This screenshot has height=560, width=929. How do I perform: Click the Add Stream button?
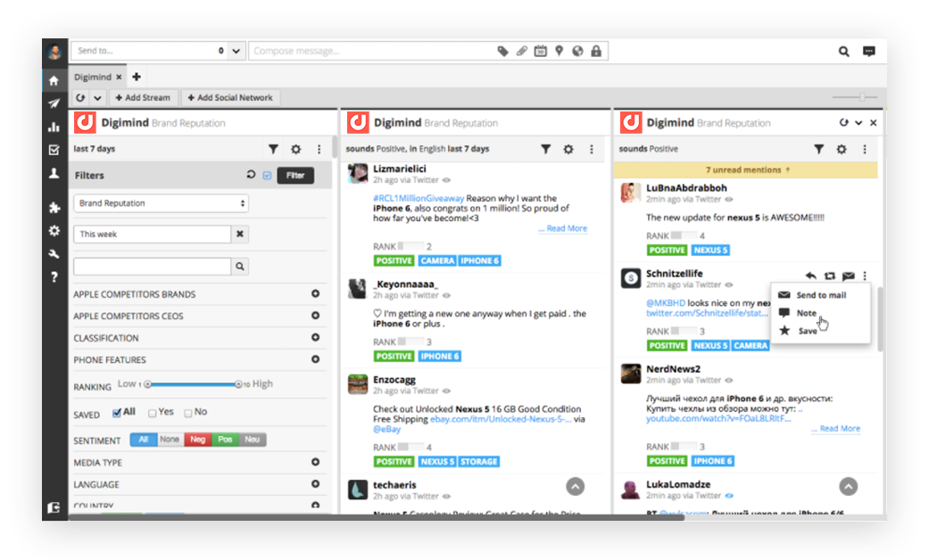click(x=143, y=98)
